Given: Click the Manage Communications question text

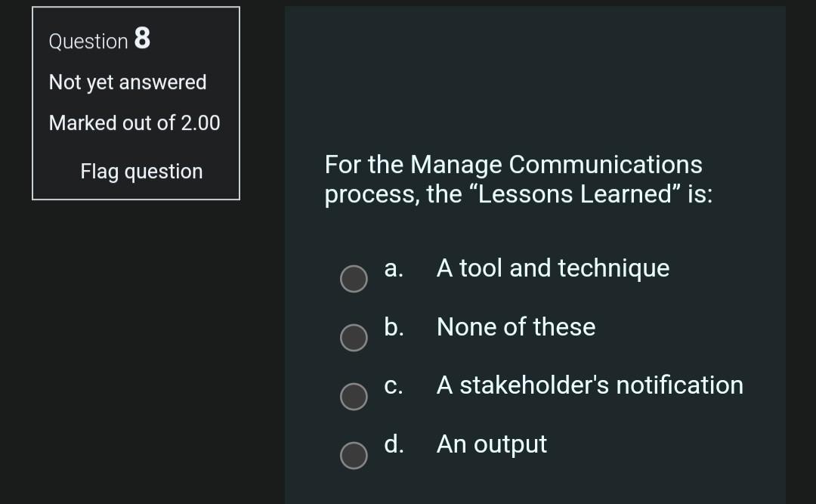Looking at the screenshot, I should click(x=513, y=165).
